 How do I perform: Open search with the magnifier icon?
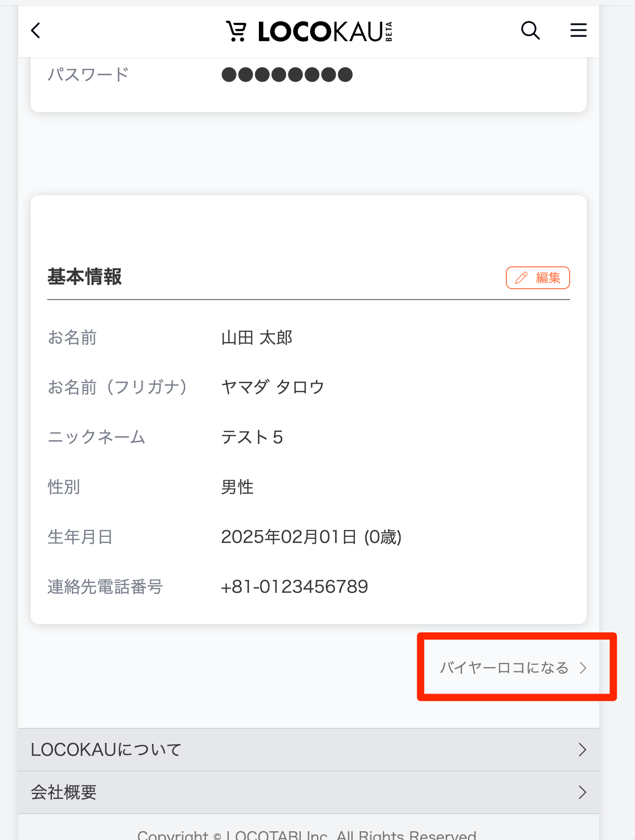tap(530, 31)
